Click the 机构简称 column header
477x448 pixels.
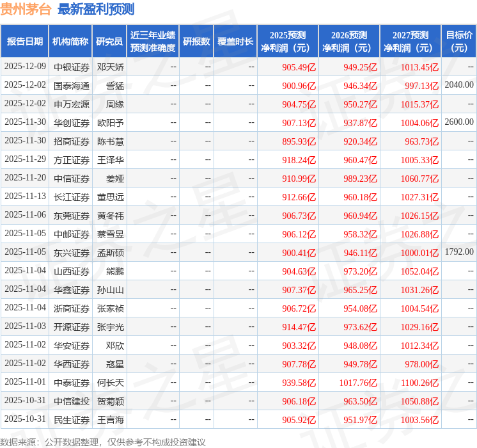tap(70, 42)
